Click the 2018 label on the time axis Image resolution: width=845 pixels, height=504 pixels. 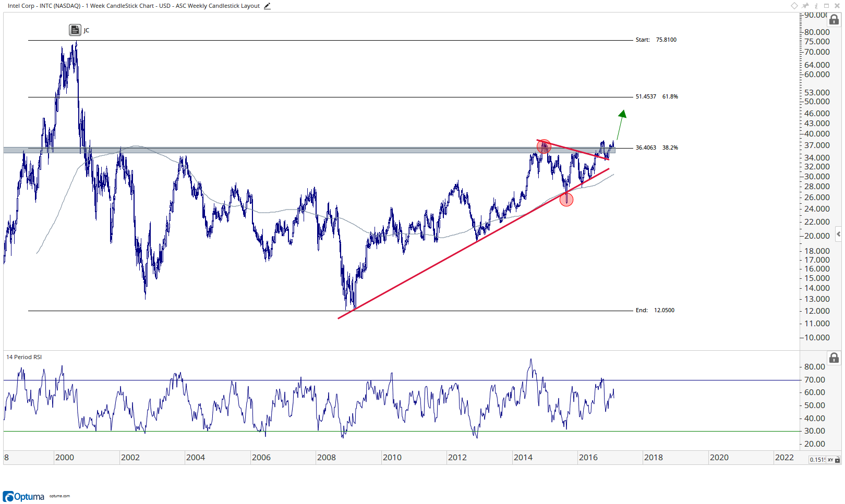pos(653,457)
